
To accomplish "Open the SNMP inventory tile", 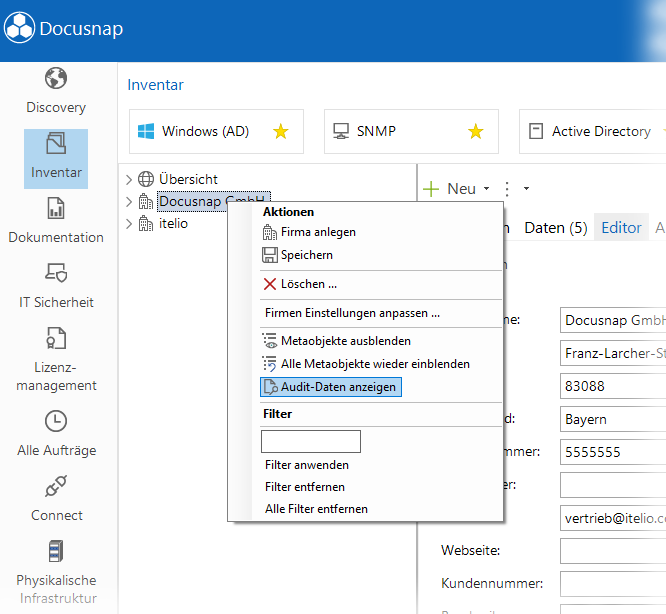I will 411,131.
